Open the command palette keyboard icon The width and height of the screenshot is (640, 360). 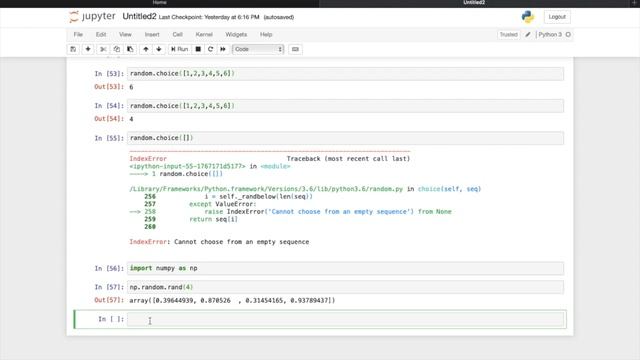295,49
